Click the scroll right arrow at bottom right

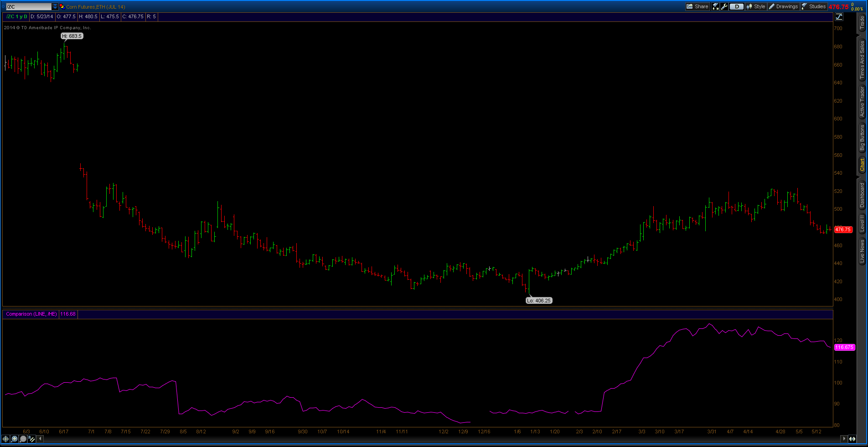coord(844,439)
